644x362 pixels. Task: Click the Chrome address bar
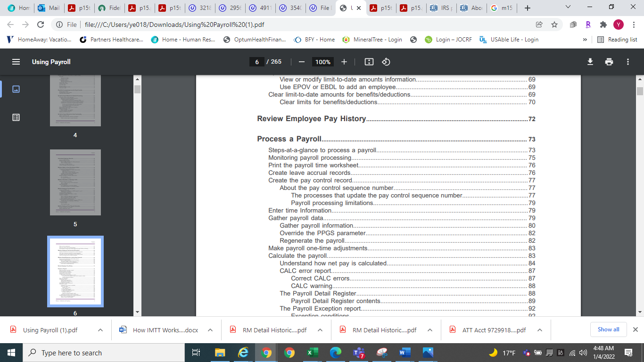(x=297, y=25)
